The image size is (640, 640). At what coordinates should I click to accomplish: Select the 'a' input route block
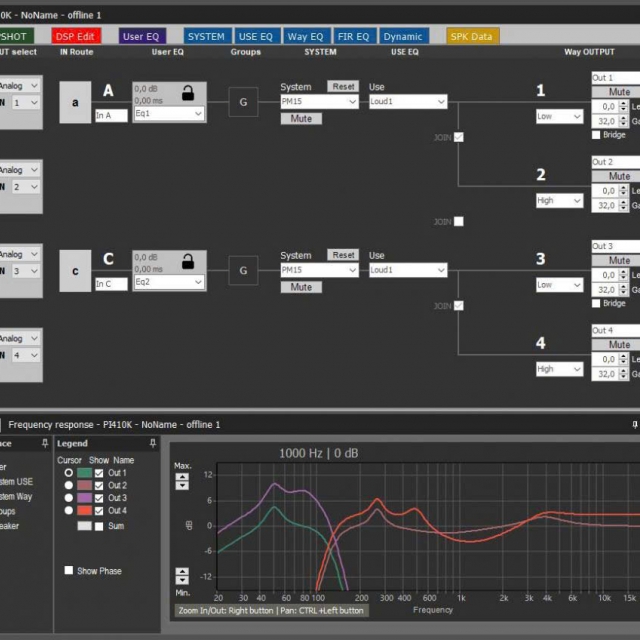pos(75,102)
